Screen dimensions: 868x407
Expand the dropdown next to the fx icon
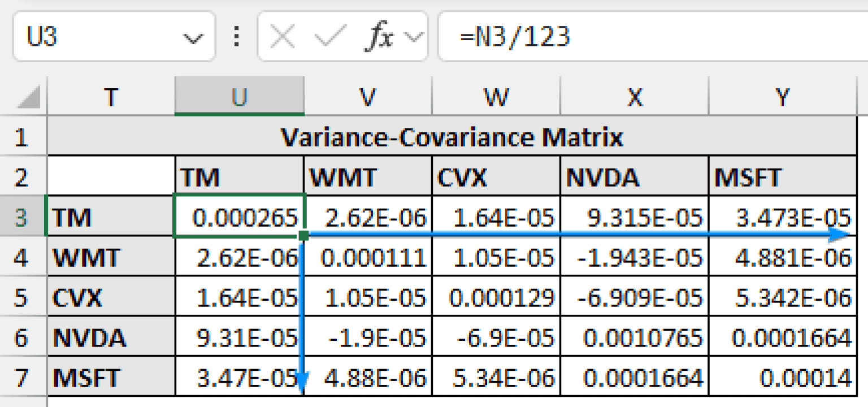415,38
